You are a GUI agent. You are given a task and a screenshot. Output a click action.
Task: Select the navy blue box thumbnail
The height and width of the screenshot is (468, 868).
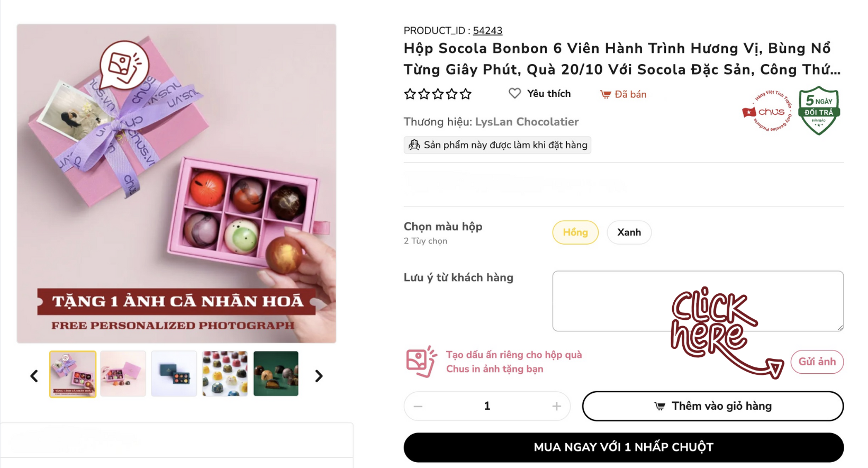pos(174,374)
